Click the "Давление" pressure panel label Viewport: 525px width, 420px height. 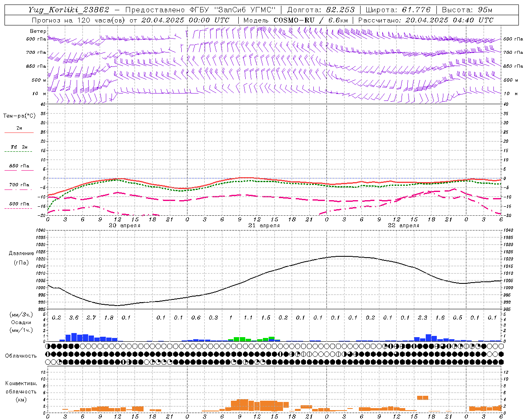coord(21,253)
